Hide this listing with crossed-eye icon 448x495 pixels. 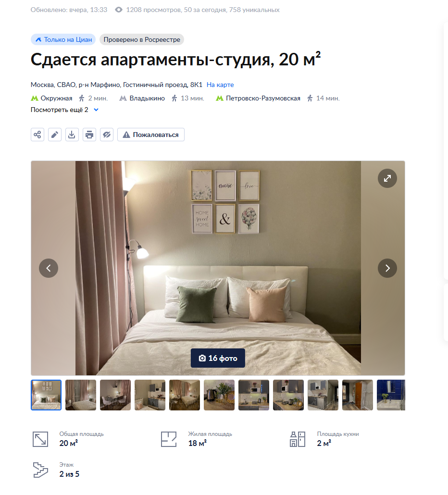pyautogui.click(x=107, y=135)
